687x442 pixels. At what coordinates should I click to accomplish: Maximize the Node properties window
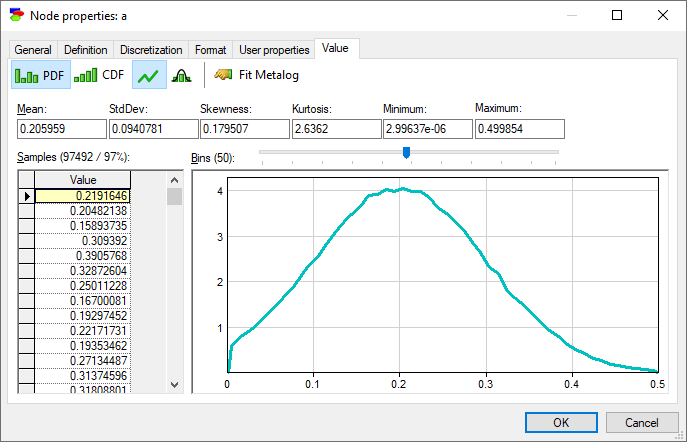coord(617,15)
